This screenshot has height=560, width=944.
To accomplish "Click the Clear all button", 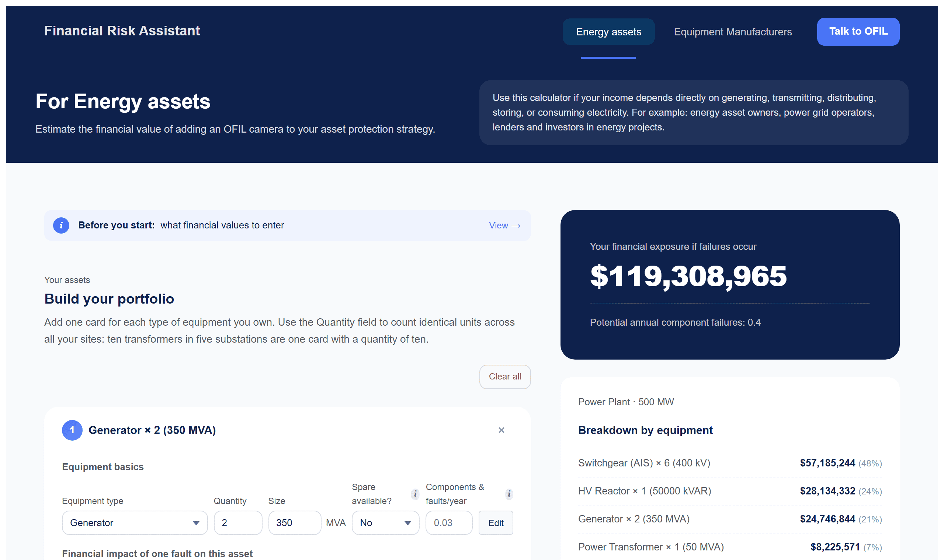I will (505, 377).
